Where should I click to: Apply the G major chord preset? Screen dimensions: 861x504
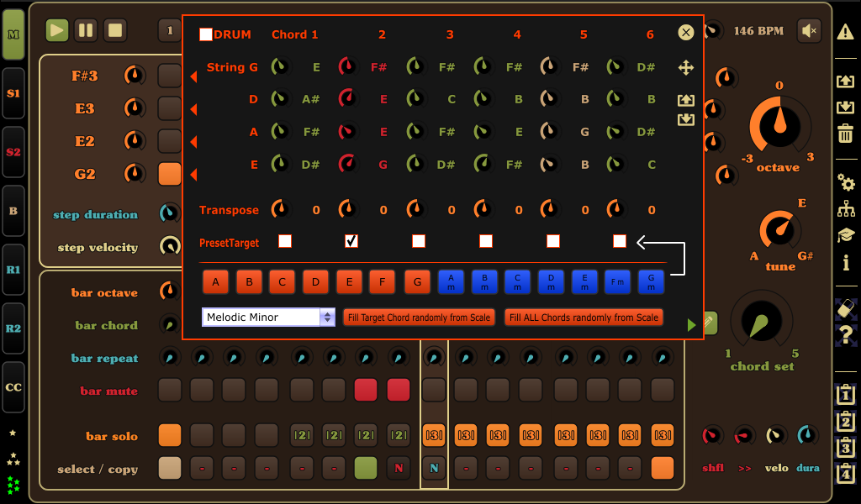click(417, 282)
